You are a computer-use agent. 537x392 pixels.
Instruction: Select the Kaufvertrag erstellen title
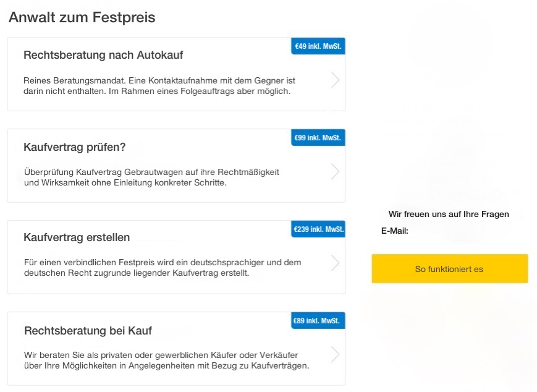tap(77, 238)
